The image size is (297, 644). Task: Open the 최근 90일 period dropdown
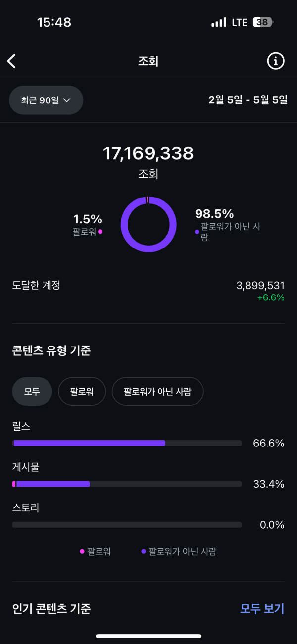(x=46, y=100)
